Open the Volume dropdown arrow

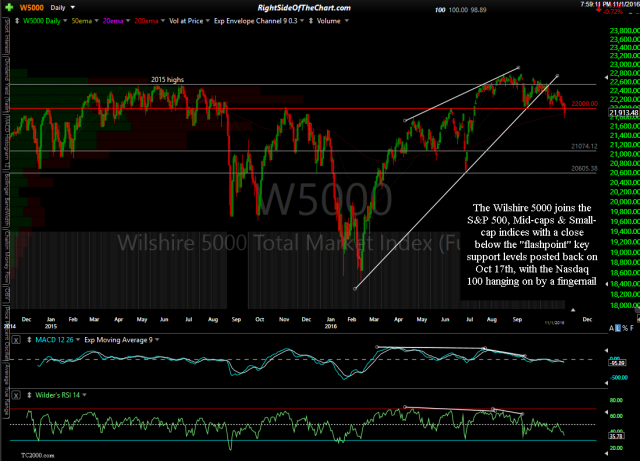click(347, 21)
